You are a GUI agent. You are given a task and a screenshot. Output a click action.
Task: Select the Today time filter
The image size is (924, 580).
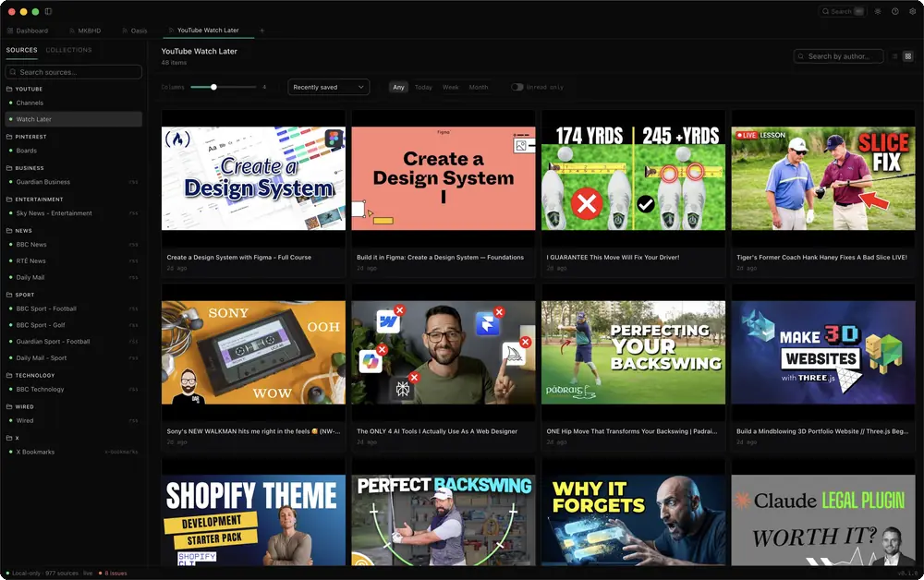point(423,87)
